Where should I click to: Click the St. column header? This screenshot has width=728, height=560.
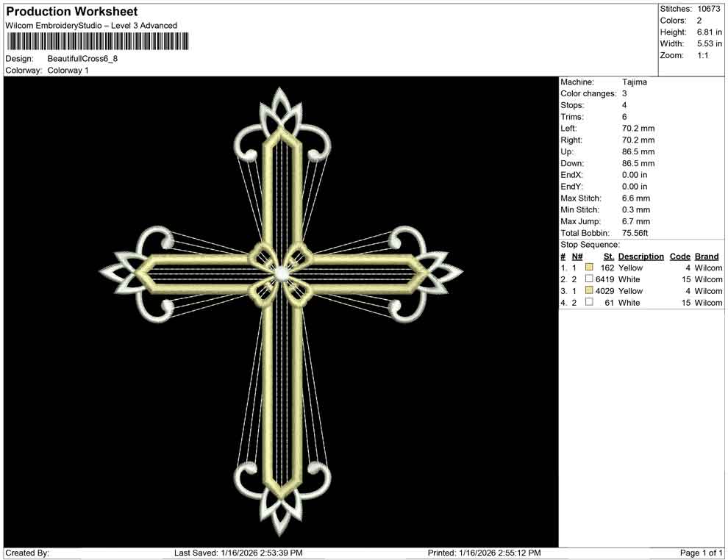coord(607,256)
